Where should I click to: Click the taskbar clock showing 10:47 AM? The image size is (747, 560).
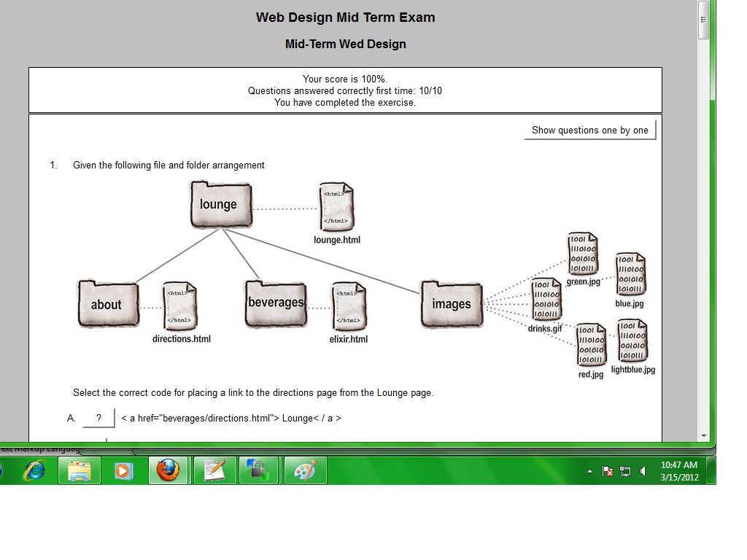[x=678, y=471]
